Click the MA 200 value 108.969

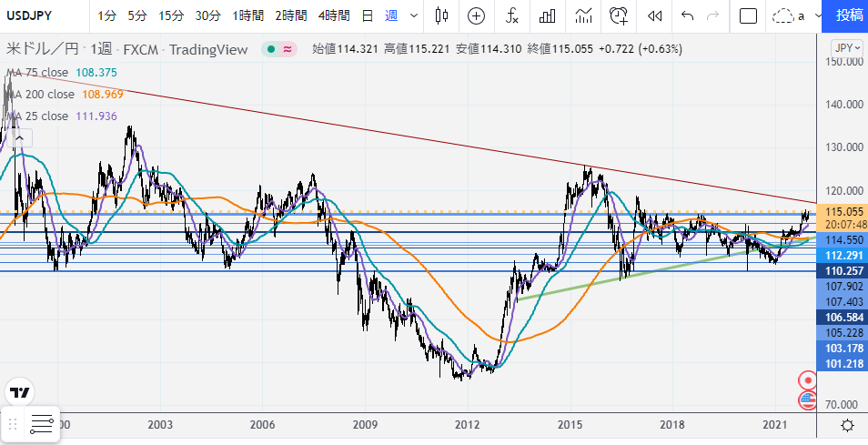(x=103, y=95)
